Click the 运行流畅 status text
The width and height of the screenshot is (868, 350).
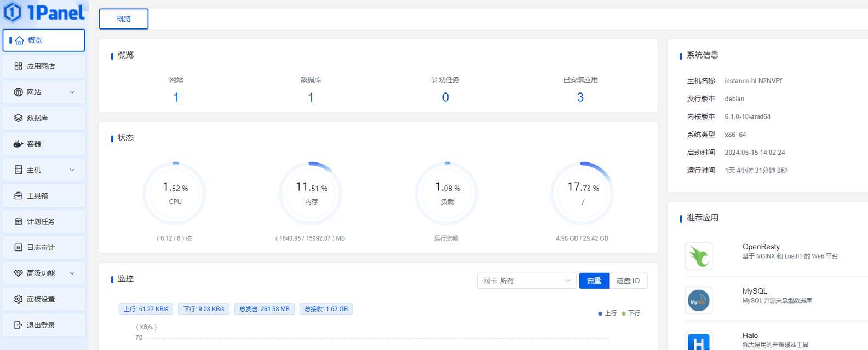tap(446, 238)
